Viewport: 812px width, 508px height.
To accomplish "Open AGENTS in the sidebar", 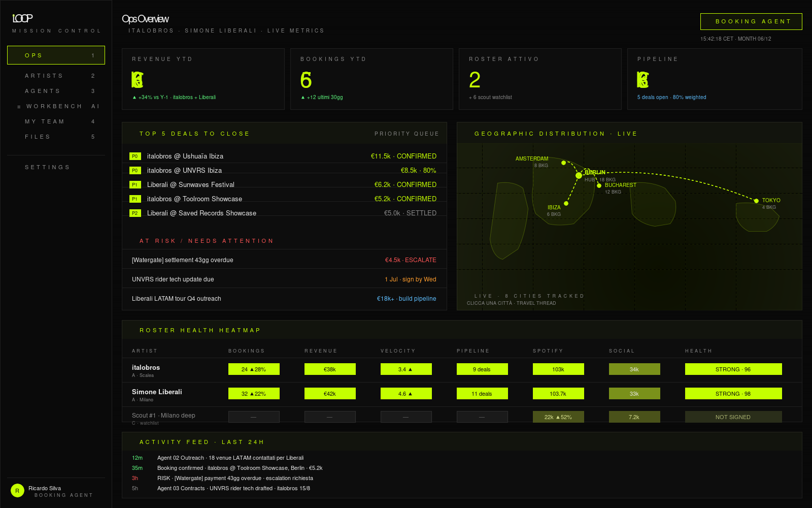I will 56,91.
